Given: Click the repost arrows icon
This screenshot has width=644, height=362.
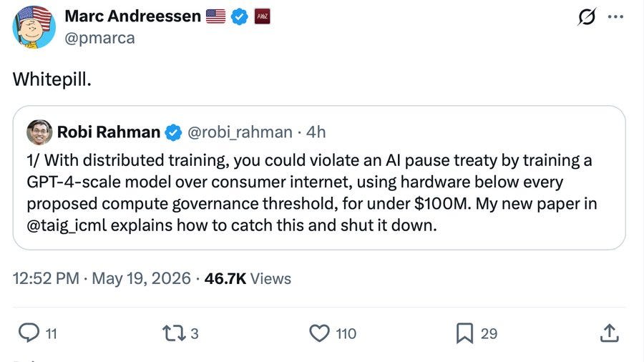Looking at the screenshot, I should click(174, 333).
